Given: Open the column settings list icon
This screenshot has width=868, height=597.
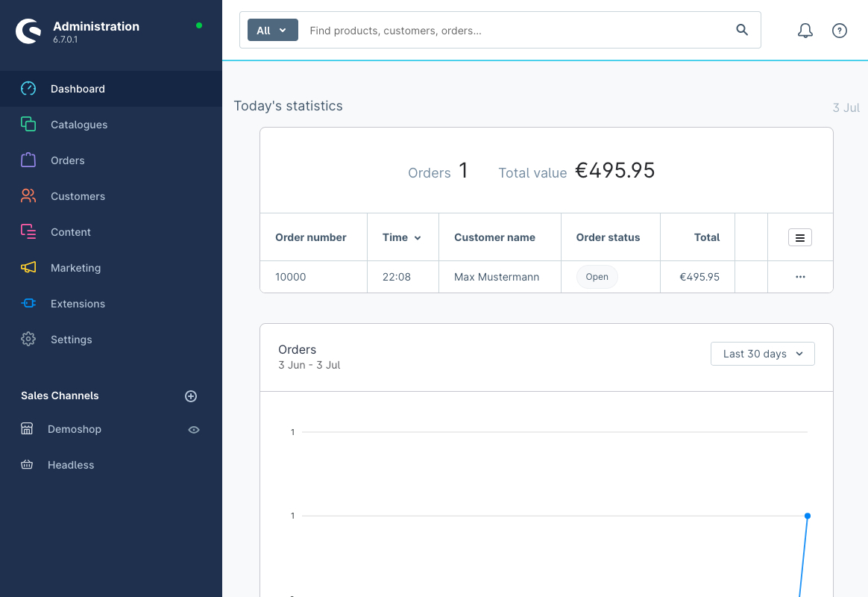Looking at the screenshot, I should click(x=799, y=238).
